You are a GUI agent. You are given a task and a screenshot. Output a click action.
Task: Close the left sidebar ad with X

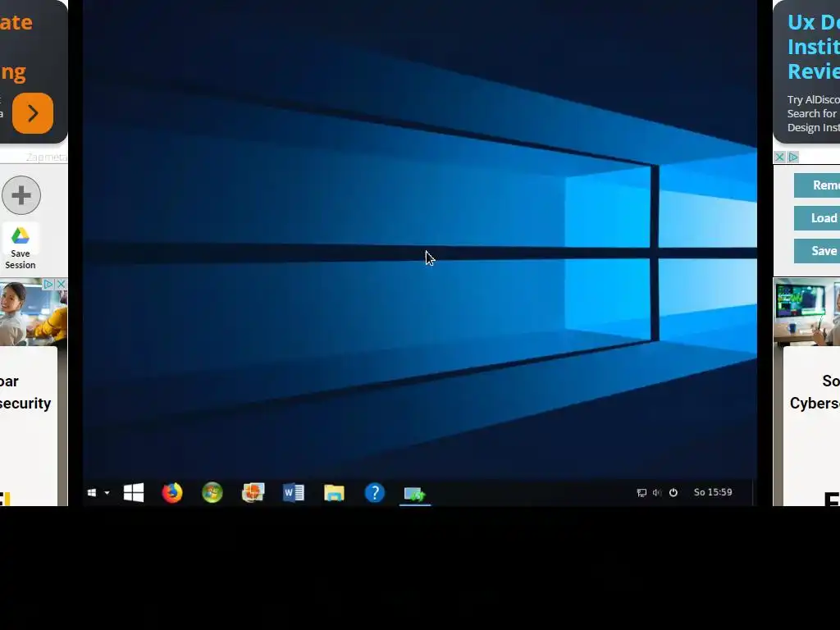click(61, 284)
